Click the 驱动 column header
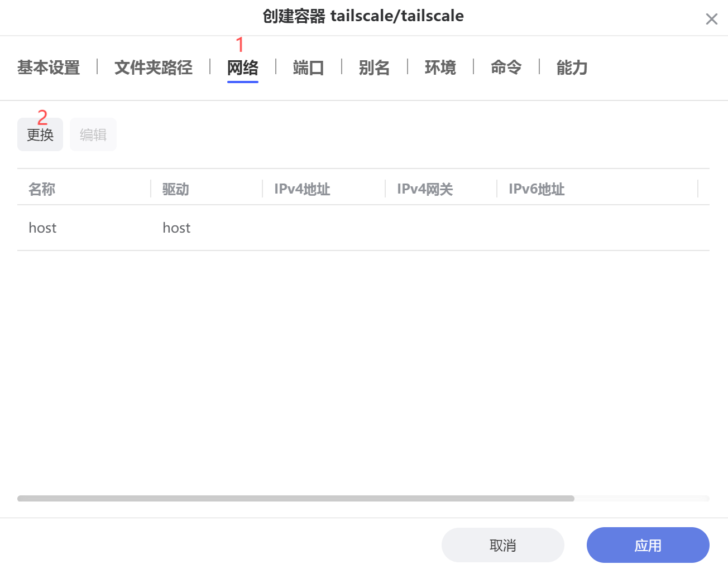The height and width of the screenshot is (569, 728). pyautogui.click(x=176, y=189)
